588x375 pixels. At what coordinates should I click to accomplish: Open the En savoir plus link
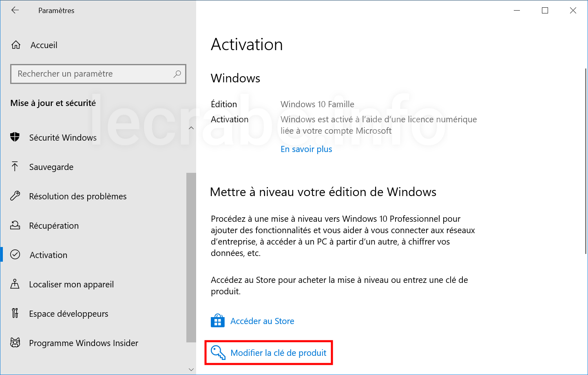pyautogui.click(x=306, y=149)
